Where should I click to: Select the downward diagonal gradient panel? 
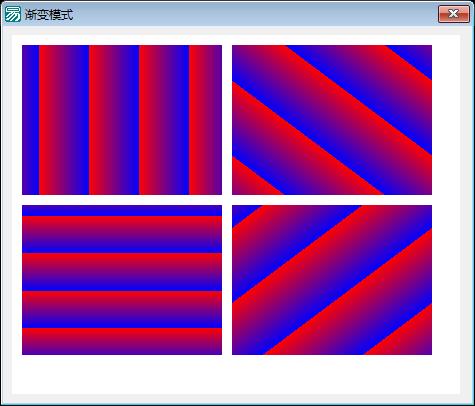[x=332, y=120]
